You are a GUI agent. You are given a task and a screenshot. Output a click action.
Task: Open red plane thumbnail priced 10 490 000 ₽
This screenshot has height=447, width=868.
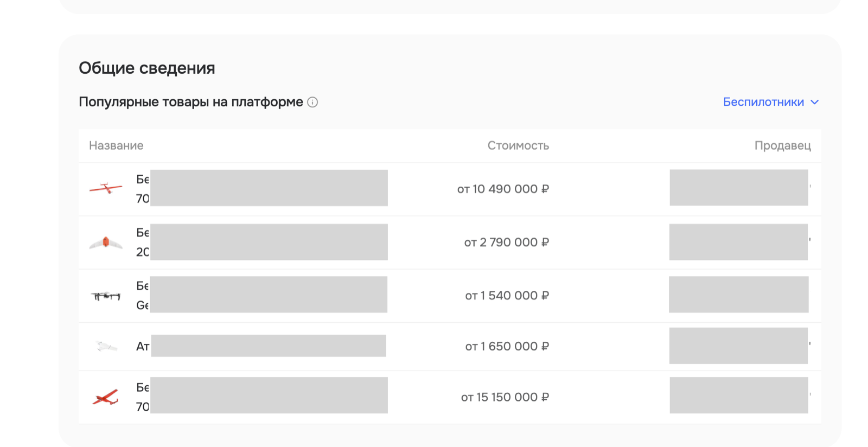coord(106,188)
